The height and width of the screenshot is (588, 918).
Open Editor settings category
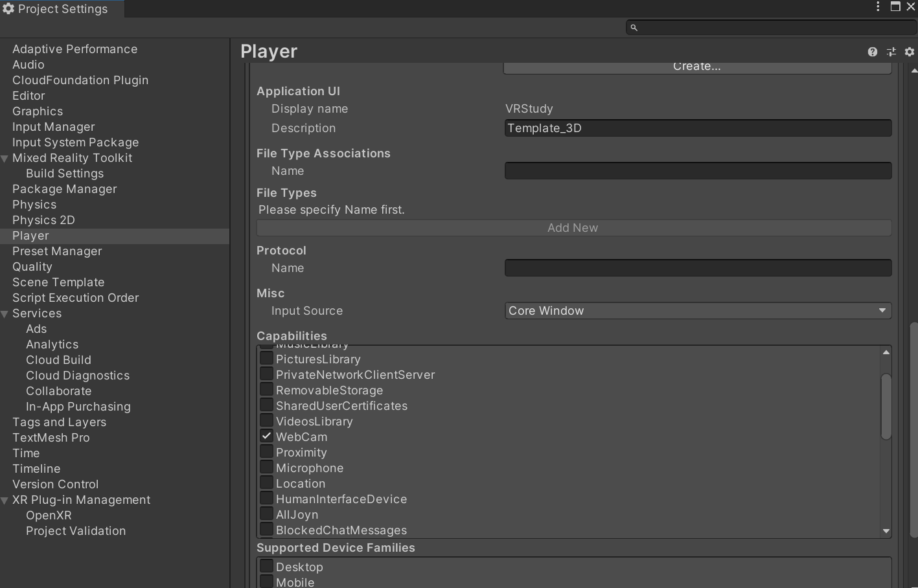coord(29,96)
